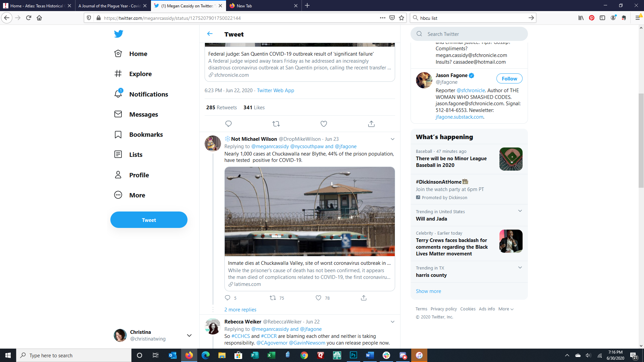Expand options for Will and Jada trend
The image size is (644, 362).
(x=520, y=211)
